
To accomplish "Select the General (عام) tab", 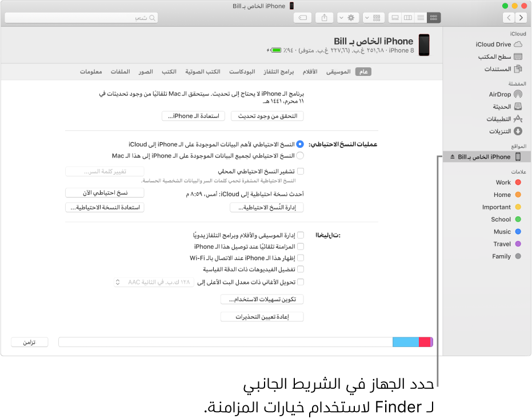I will tap(363, 71).
